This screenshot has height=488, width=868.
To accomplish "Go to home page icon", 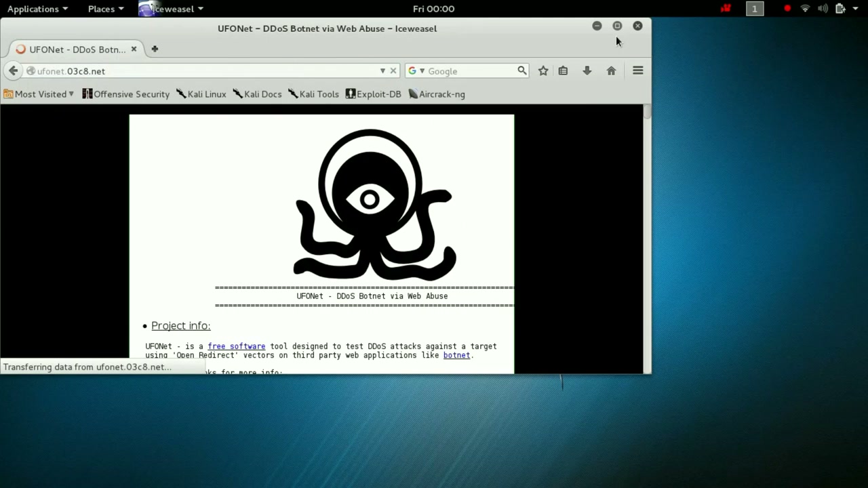I will 611,70.
